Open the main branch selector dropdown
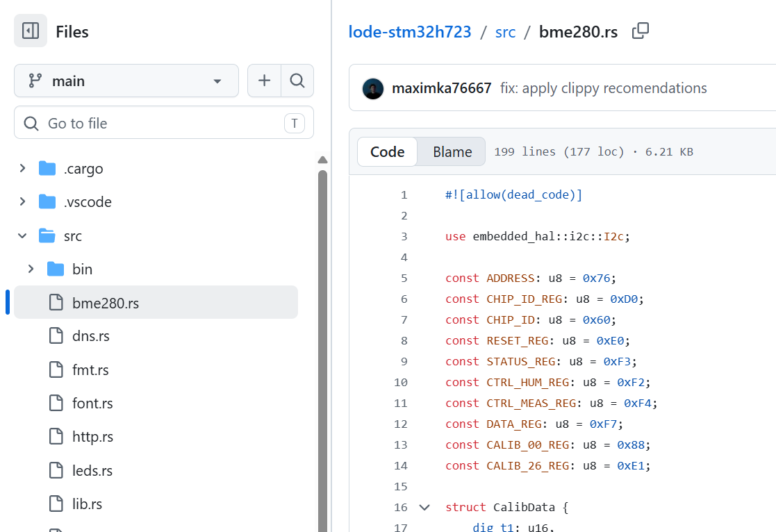 tap(126, 81)
